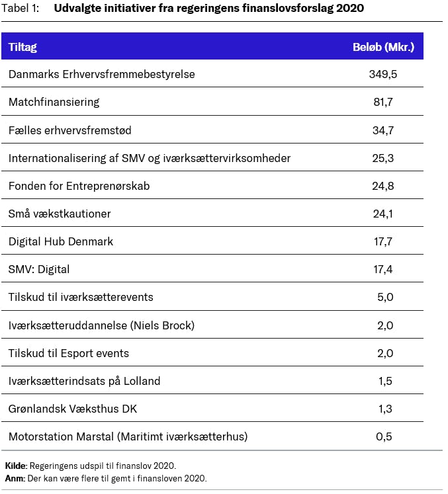The width and height of the screenshot is (448, 494).
Task: Click the Tiltag column header
Action: tap(22, 47)
